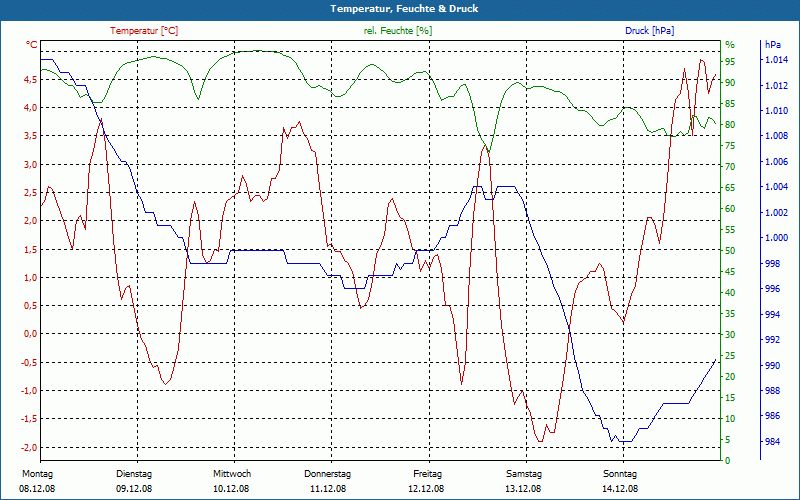Screen dimensions: 800x500
Task: Click the date "14.12.08"
Action: pos(620,489)
